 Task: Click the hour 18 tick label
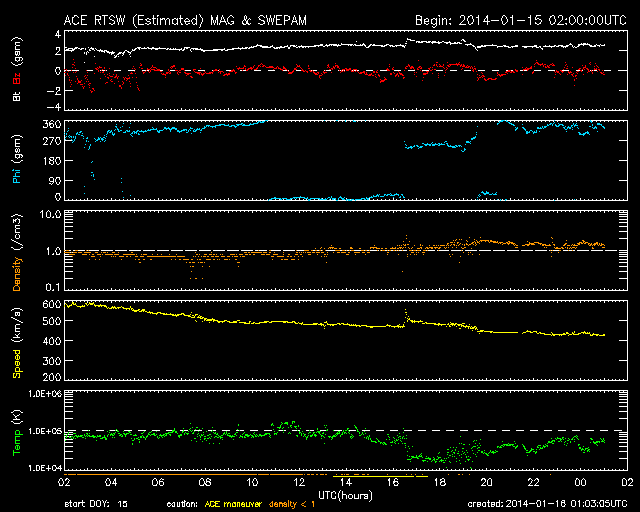437,482
